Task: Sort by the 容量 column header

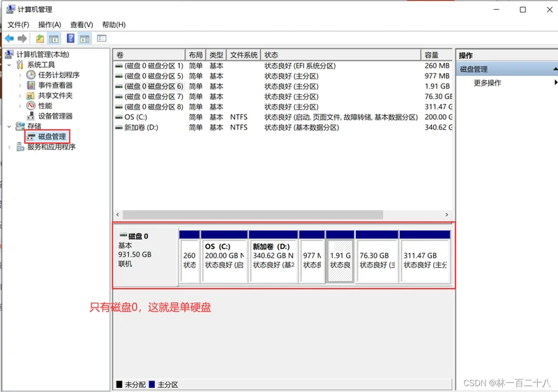Action: pyautogui.click(x=437, y=55)
